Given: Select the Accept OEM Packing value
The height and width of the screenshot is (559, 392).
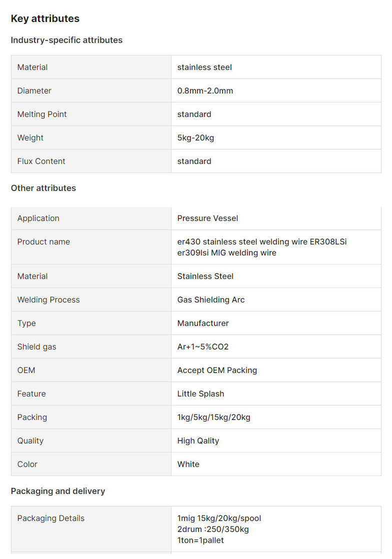Looking at the screenshot, I should [x=217, y=370].
